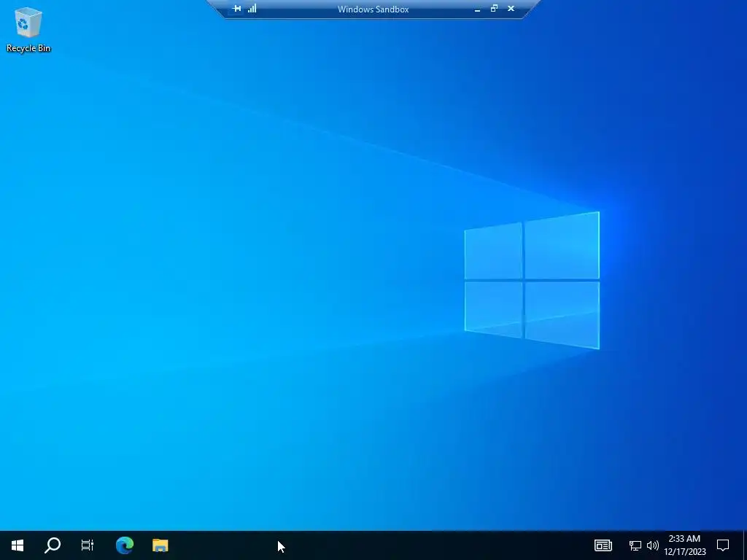Click the Windows Sandbox title text
Image resolution: width=747 pixels, height=560 pixels.
(373, 9)
